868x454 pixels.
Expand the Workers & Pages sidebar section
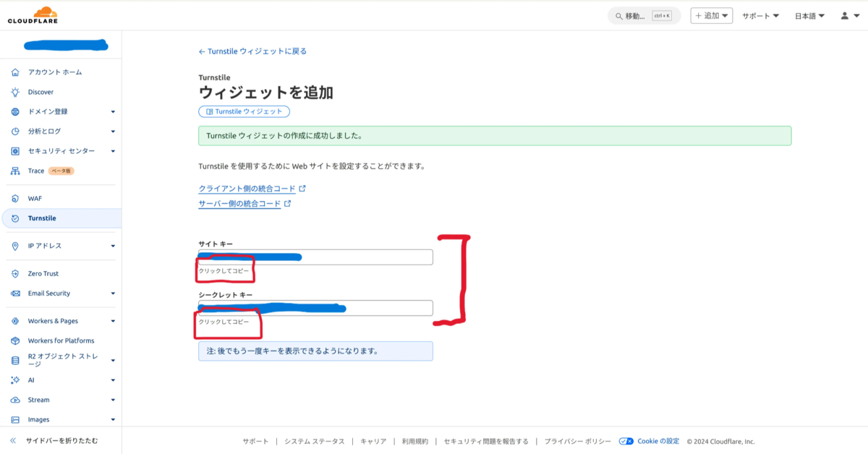(113, 321)
